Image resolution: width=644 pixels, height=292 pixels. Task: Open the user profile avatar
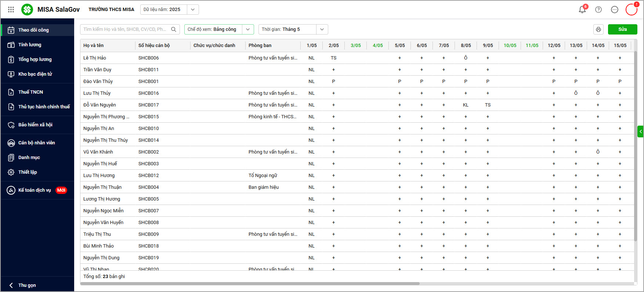tap(631, 10)
